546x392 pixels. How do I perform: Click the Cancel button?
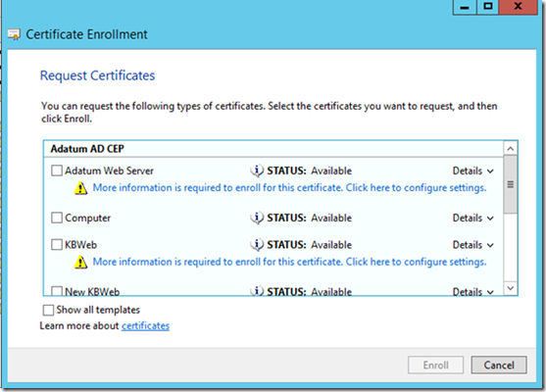tap(499, 365)
